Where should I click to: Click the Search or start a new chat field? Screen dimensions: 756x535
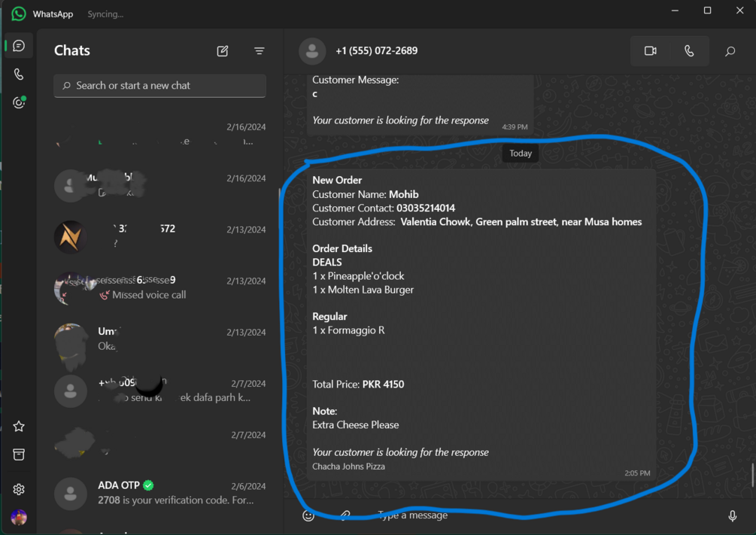click(159, 86)
